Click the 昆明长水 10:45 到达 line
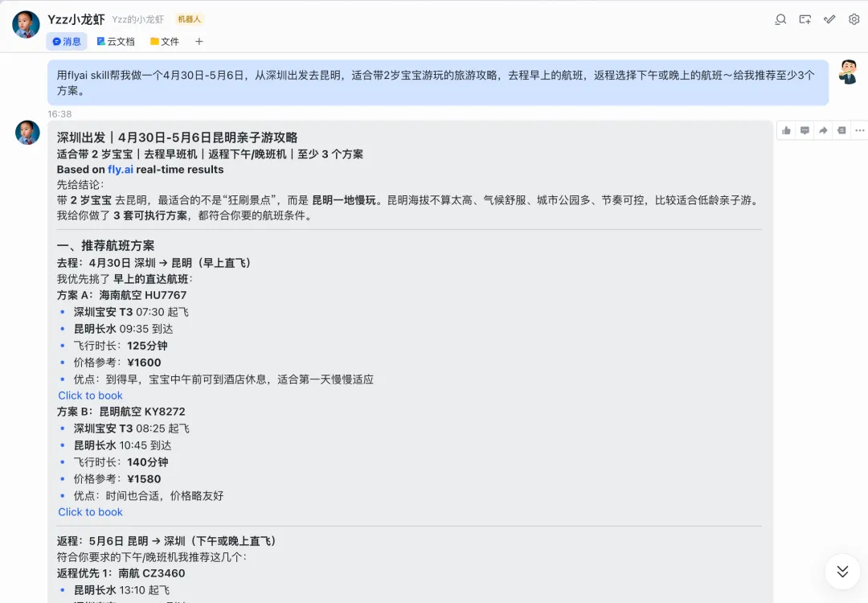Screen dimensions: 868x603 (123, 445)
